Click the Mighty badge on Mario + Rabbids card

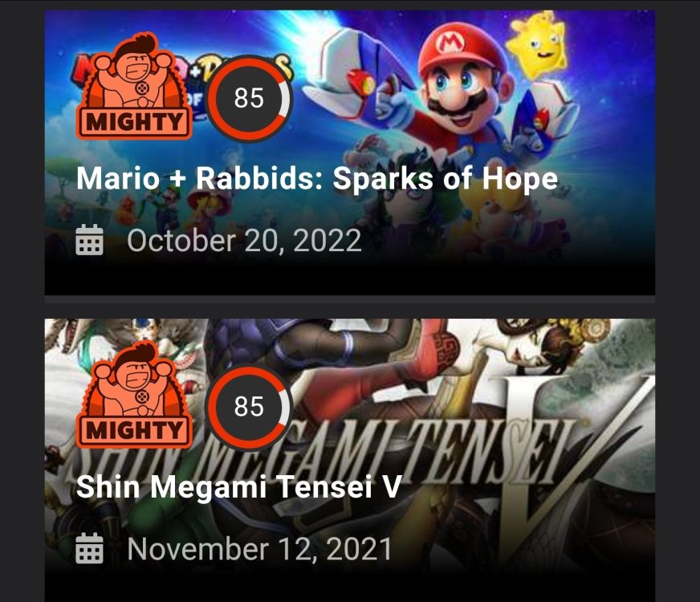point(134,86)
